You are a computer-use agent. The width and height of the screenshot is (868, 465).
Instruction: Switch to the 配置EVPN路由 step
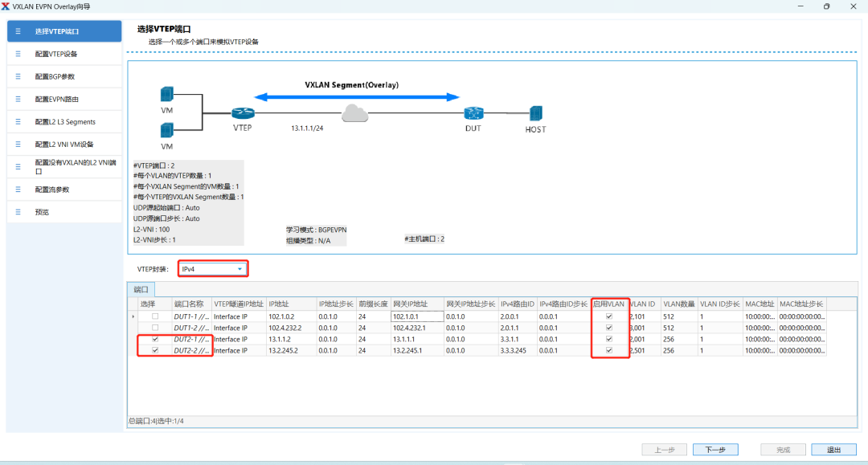[64, 100]
